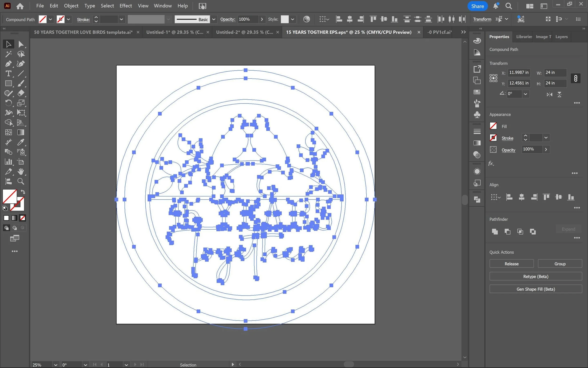
Task: Click the X position input field
Action: pos(519,73)
